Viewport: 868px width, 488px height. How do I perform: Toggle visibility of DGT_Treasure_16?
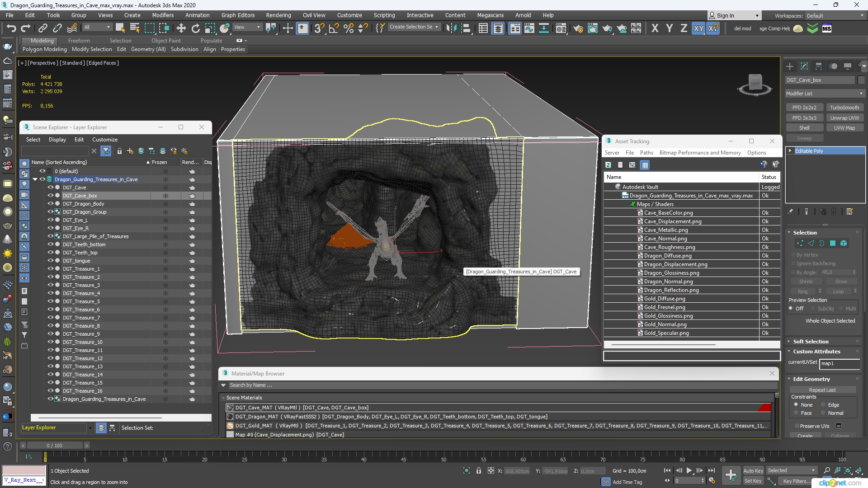51,391
